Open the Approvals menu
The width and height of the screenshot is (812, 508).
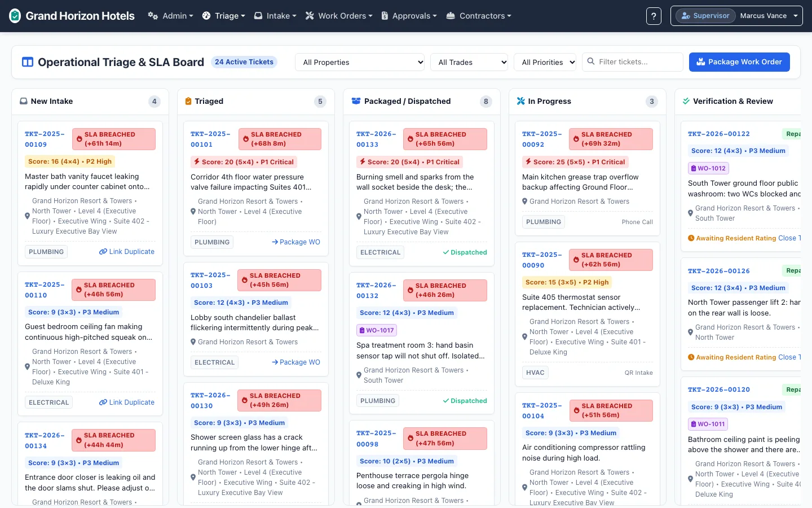point(409,16)
